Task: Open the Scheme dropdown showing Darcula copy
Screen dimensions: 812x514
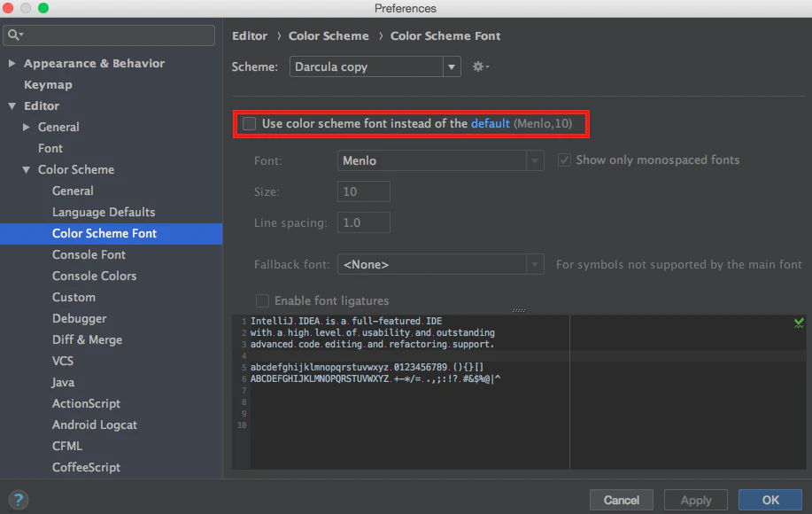Action: click(375, 66)
